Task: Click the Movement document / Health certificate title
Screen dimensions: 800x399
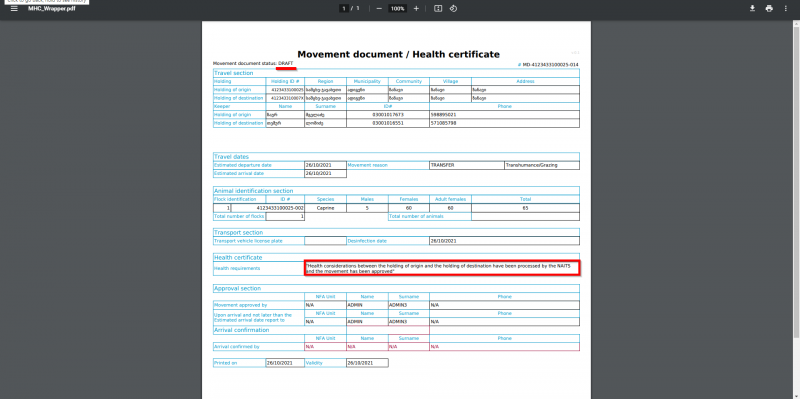Action: [398, 55]
